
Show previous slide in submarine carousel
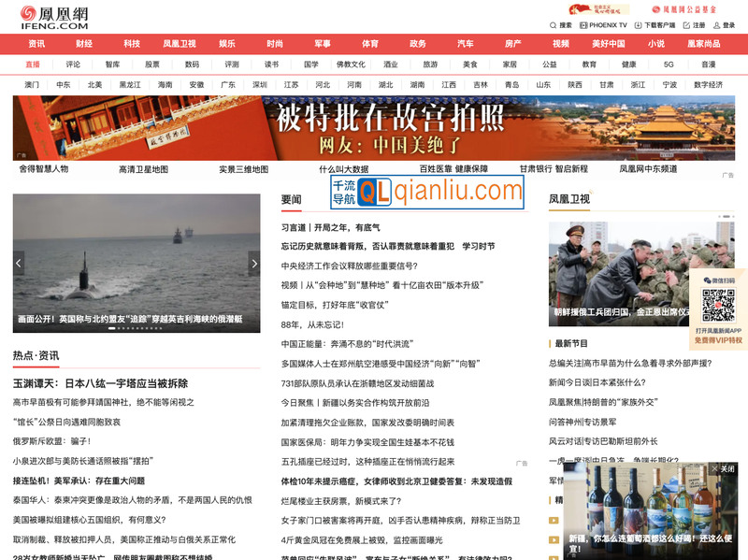(x=19, y=264)
